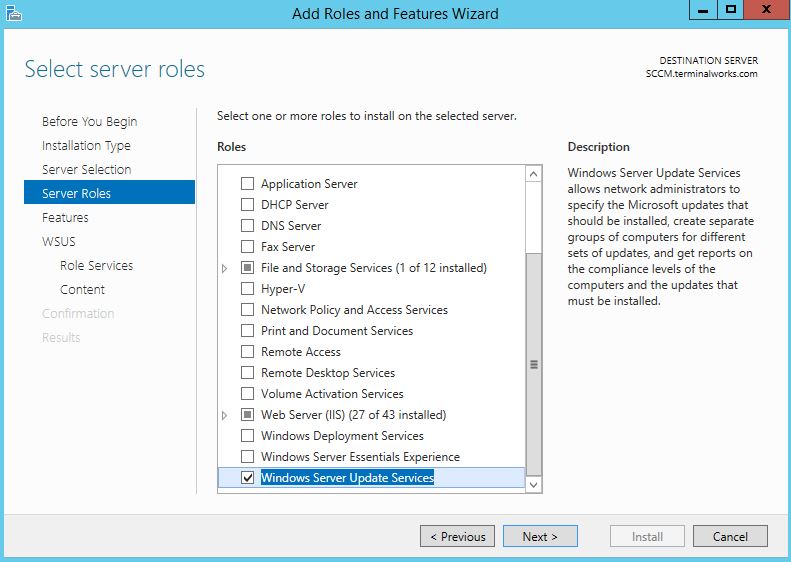Expand the Web Server (IIS) node

[x=225, y=416]
